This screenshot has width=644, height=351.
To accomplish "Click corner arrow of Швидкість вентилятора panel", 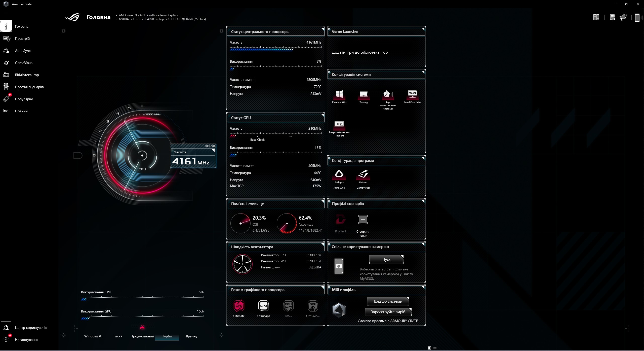I will 322,244.
